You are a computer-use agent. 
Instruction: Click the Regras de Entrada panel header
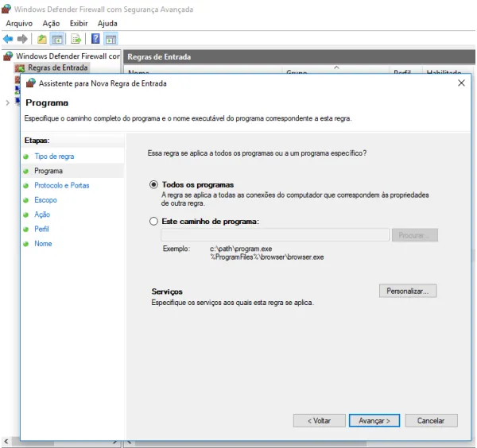299,57
